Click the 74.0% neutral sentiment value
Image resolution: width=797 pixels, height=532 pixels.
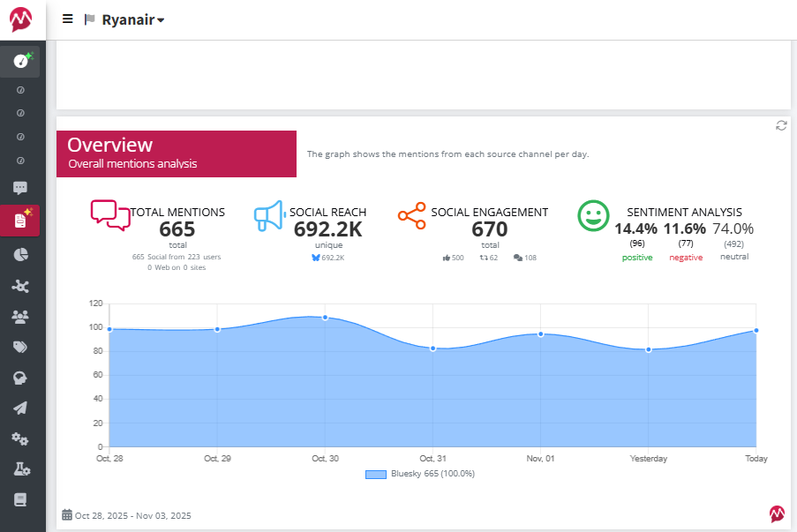pyautogui.click(x=733, y=229)
